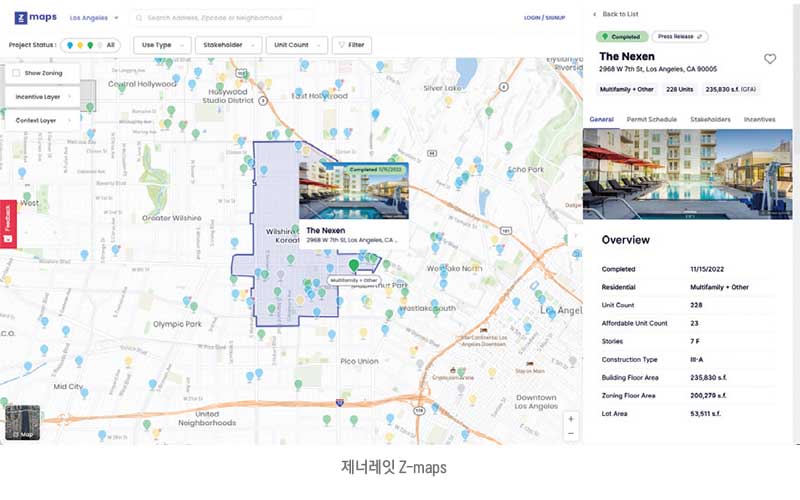Open the Use Type dropdown

point(162,45)
